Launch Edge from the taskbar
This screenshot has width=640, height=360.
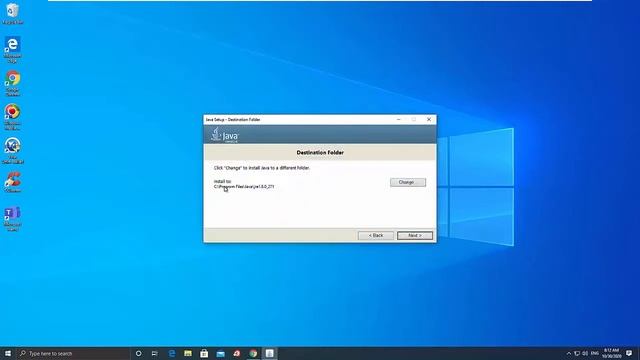pos(172,353)
